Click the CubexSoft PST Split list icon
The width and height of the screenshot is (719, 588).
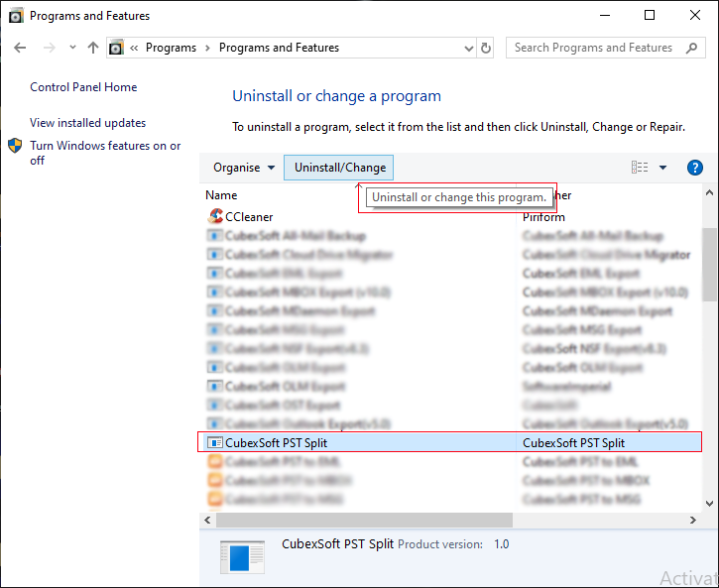coord(214,442)
